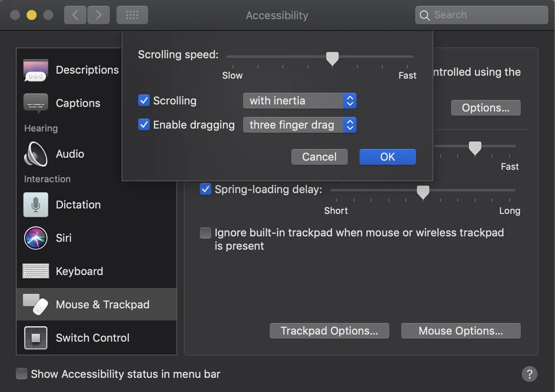Image resolution: width=555 pixels, height=392 pixels.
Task: Go forward with the right arrow button
Action: pyautogui.click(x=99, y=15)
